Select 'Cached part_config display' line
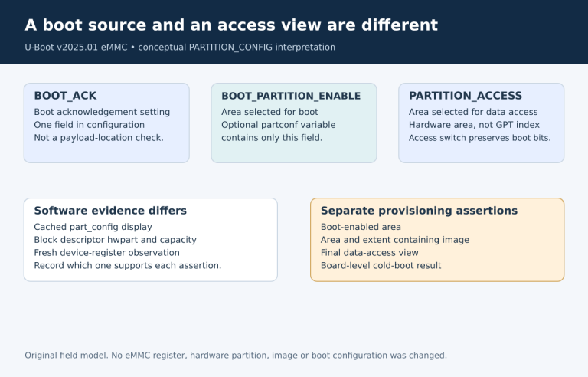The width and height of the screenshot is (588, 377). [x=93, y=227]
